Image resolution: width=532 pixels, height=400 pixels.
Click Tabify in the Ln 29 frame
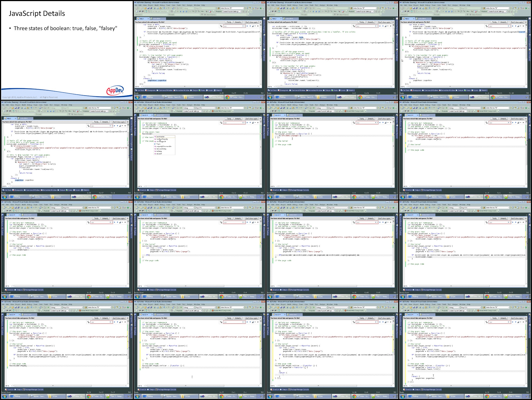[494, 318]
